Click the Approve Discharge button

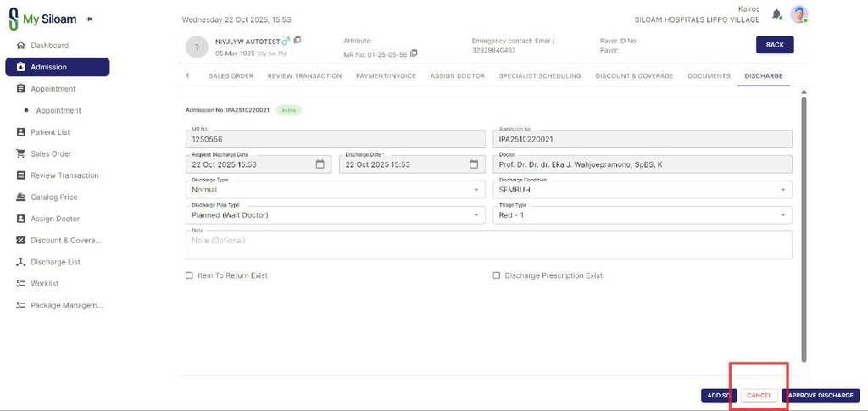(821, 396)
